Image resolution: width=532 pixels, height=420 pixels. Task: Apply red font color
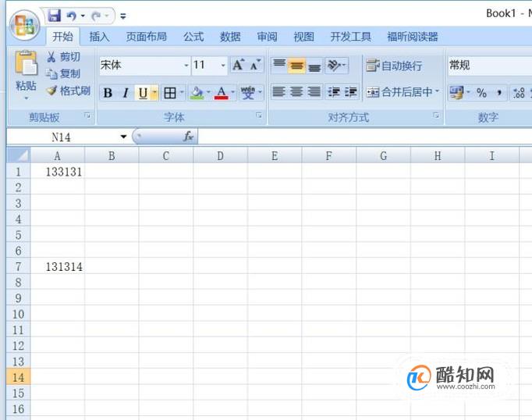(x=222, y=93)
